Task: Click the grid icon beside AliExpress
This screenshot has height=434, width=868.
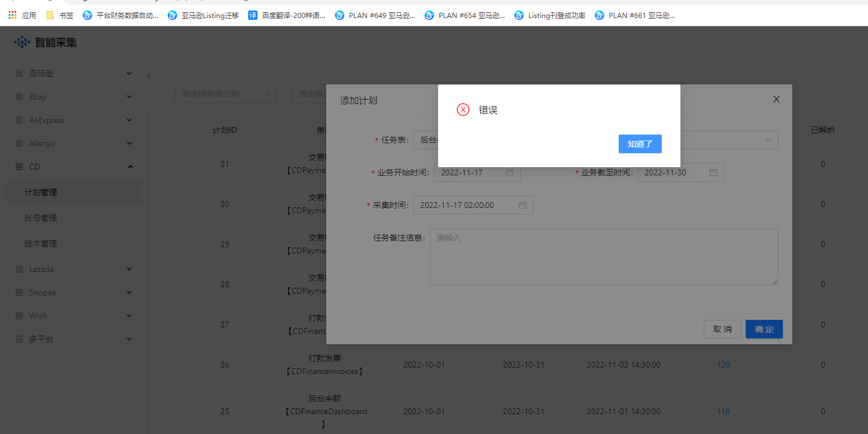Action: coord(19,120)
